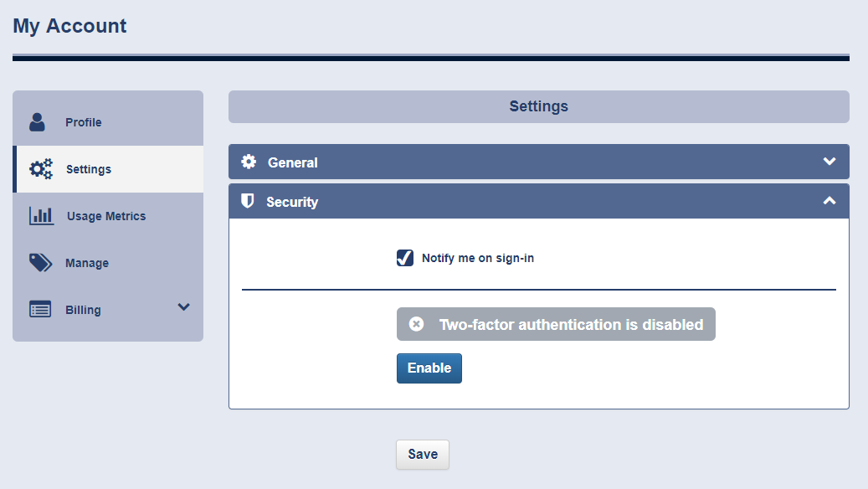Save the account settings

[423, 454]
